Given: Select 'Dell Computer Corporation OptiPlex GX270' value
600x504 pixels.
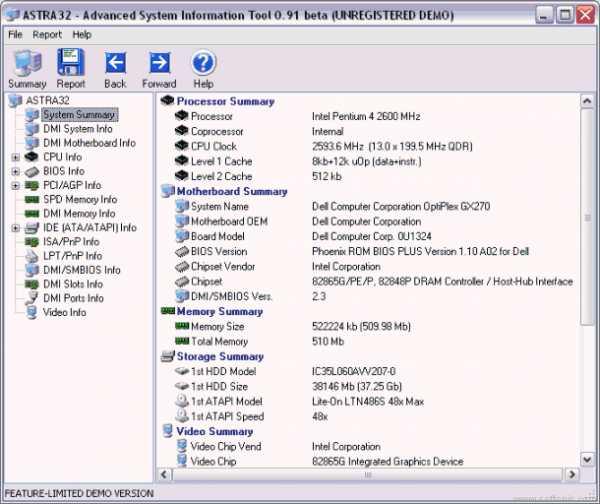Looking at the screenshot, I should [x=401, y=206].
